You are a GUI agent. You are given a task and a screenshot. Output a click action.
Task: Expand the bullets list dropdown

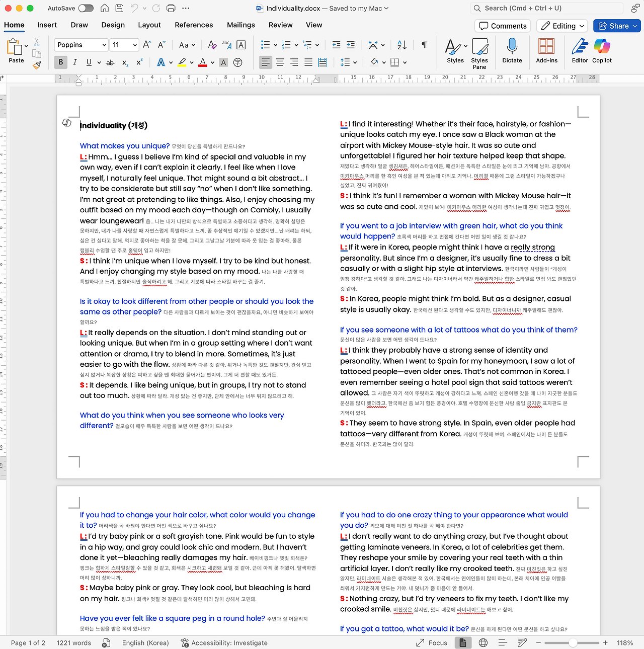tap(275, 45)
